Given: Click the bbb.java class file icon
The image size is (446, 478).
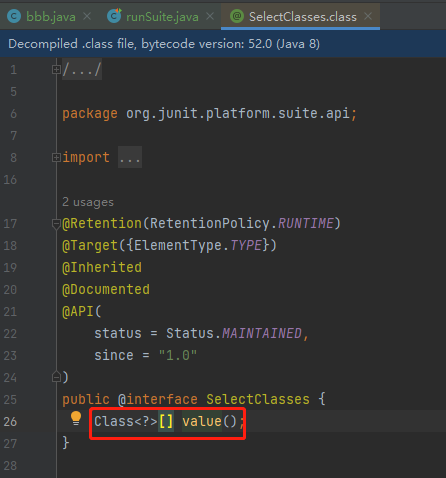Looking at the screenshot, I should 14,16.
